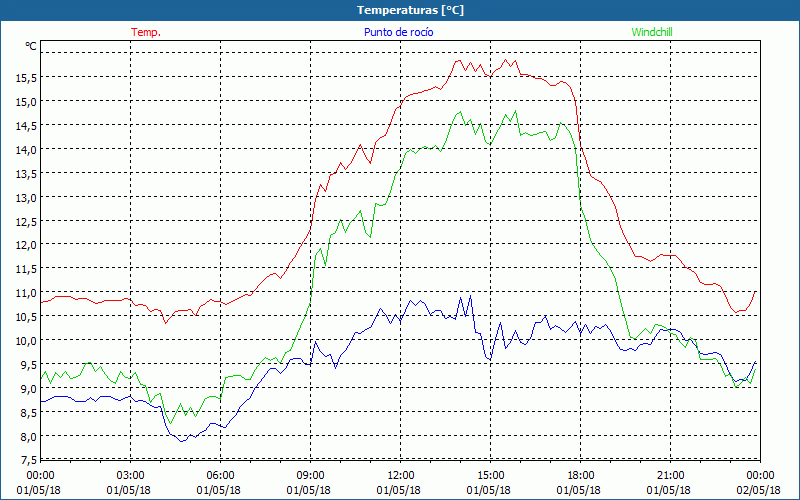Click the 09:00 time axis label
The width and height of the screenshot is (800, 500).
(x=310, y=476)
